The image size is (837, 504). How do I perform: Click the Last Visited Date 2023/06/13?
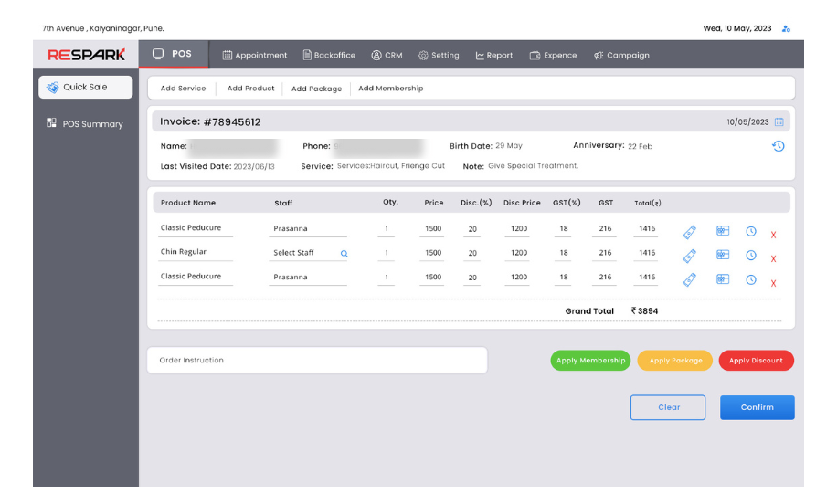(x=253, y=167)
